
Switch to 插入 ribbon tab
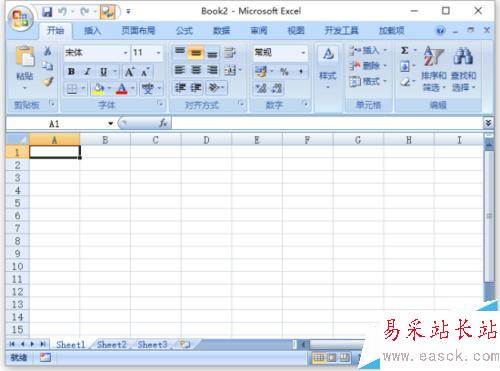92,31
